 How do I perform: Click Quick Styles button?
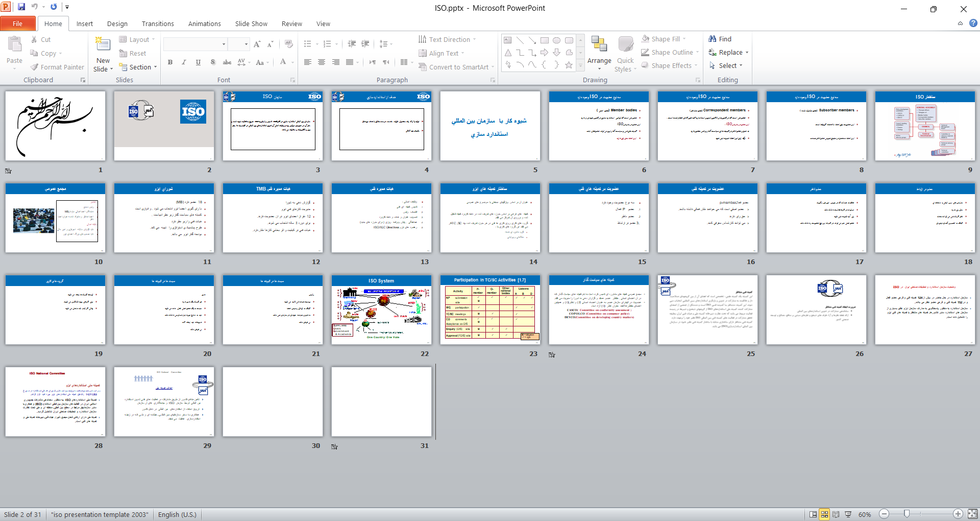625,54
